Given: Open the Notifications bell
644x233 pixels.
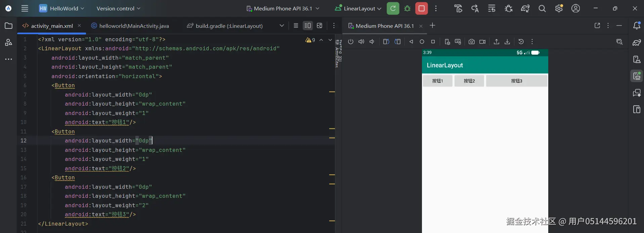Looking at the screenshot, I should [x=637, y=25].
